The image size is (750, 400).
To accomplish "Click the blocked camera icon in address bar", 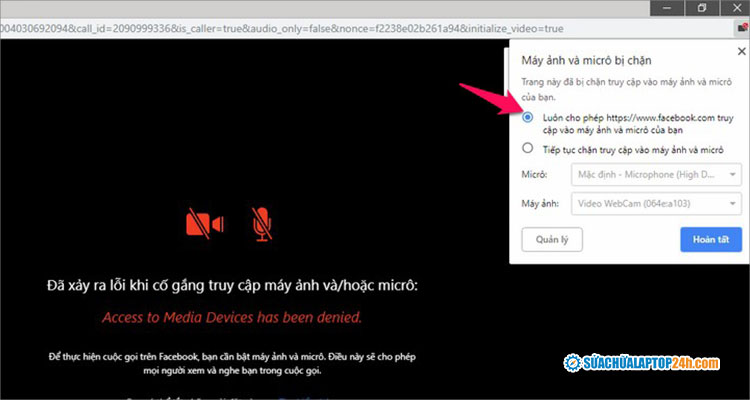I will (741, 30).
